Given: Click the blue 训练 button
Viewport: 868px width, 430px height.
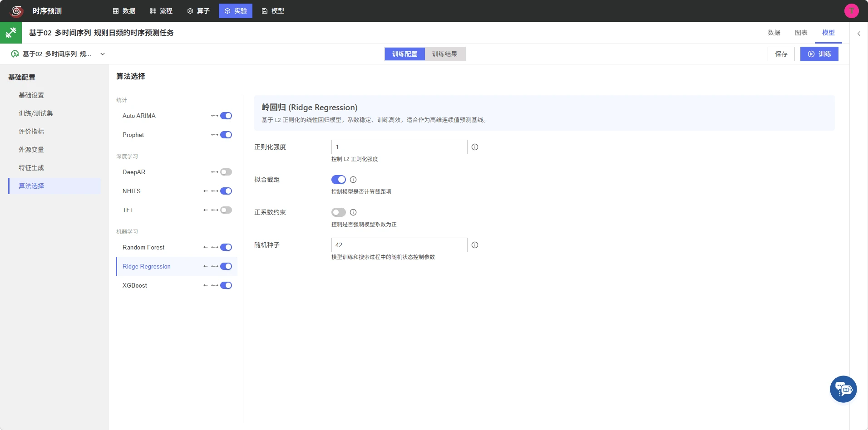Looking at the screenshot, I should click(x=819, y=54).
